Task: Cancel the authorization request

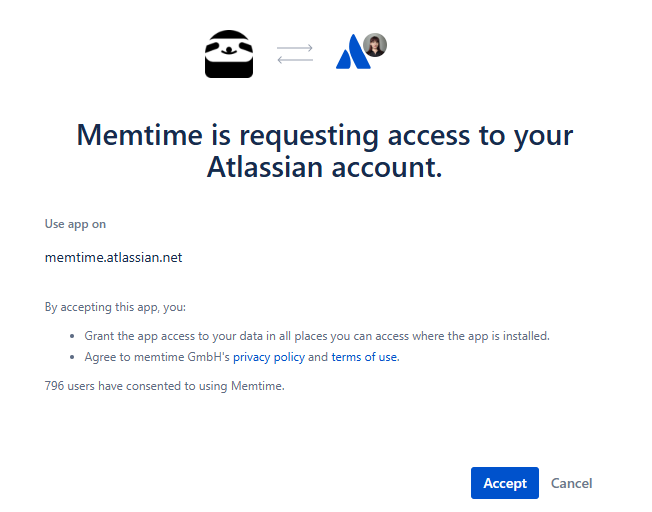Action: pos(571,483)
